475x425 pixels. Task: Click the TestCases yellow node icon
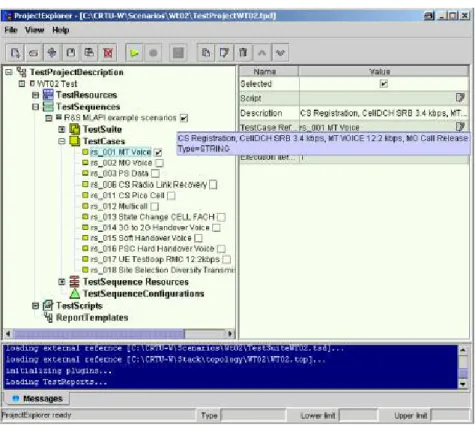75,141
